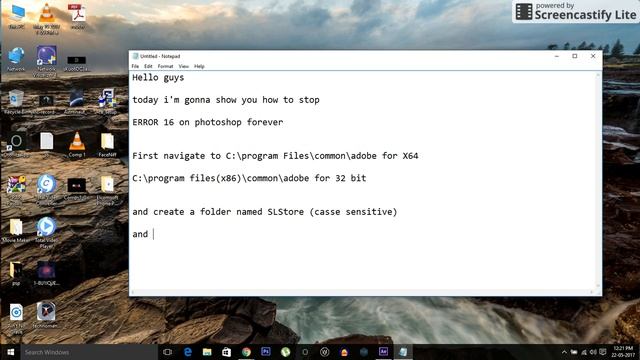
Task: Close the Untitled Notepad window
Action: (593, 56)
